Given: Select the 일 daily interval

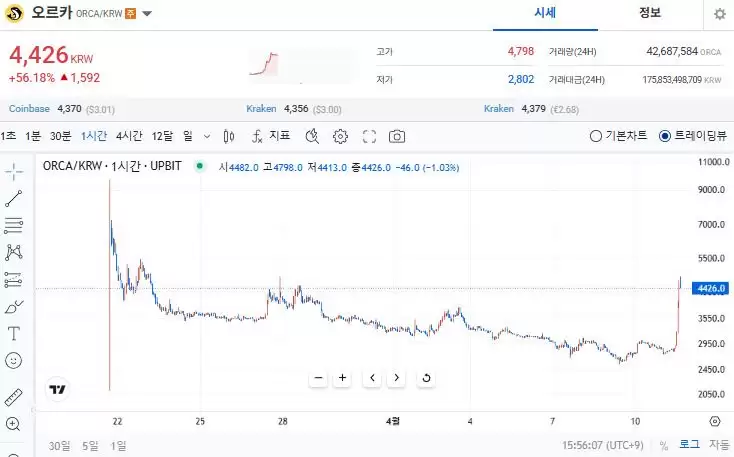Looking at the screenshot, I should pos(188,136).
